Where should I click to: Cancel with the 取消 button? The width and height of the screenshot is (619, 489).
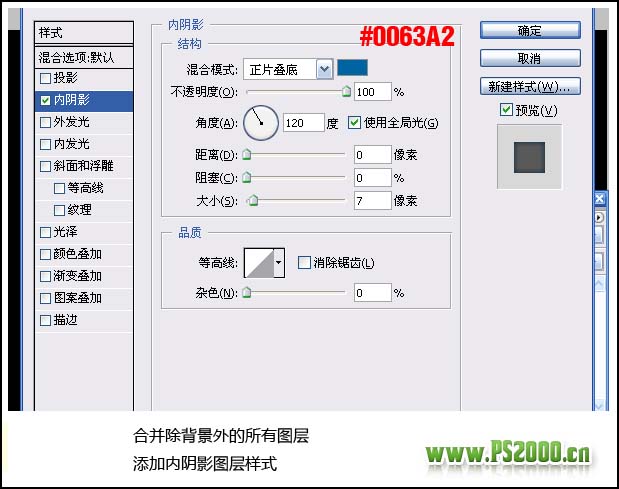tap(530, 58)
